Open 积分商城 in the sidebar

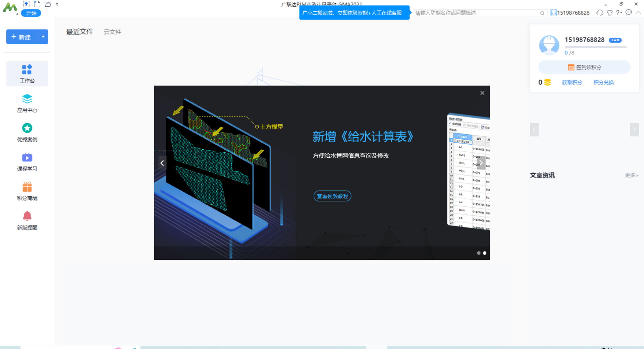27,191
